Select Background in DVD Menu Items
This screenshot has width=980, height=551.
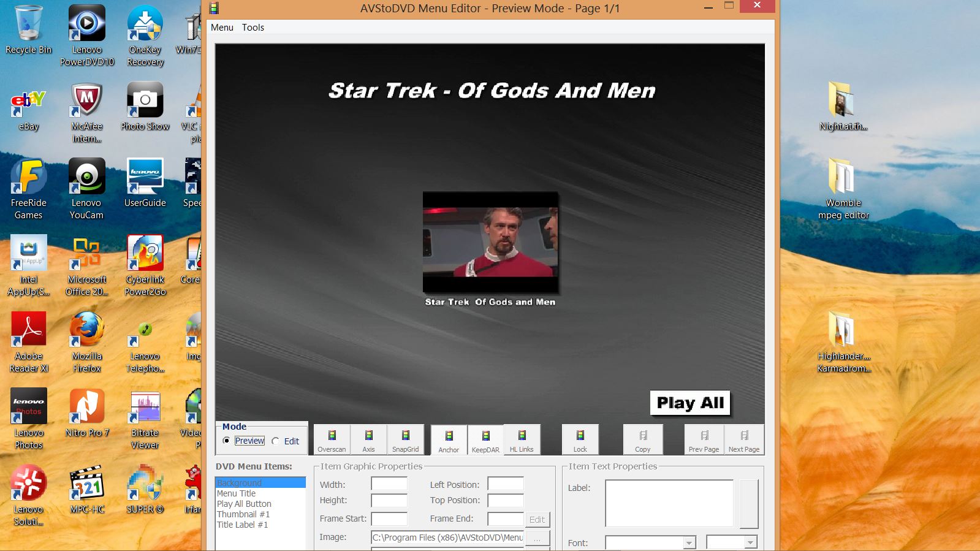click(x=260, y=483)
